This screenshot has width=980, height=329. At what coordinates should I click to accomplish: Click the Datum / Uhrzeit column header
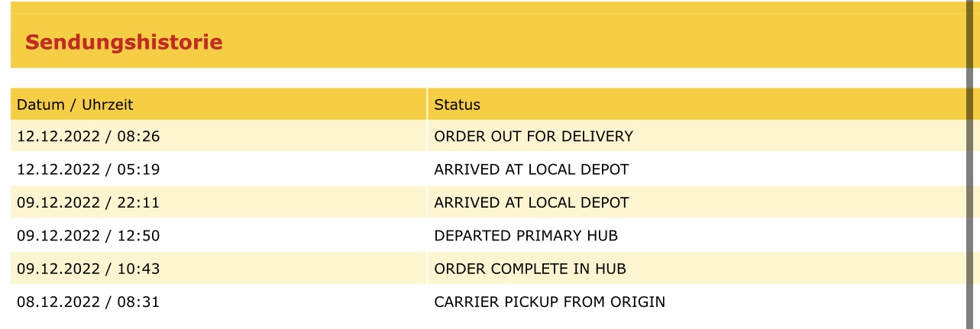75,105
